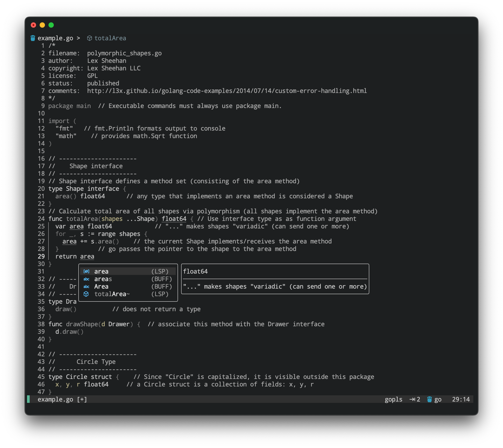Viewport: 503px width, 448px height.
Task: Click the Go gopher icon beside example.go
Action: pos(33,38)
